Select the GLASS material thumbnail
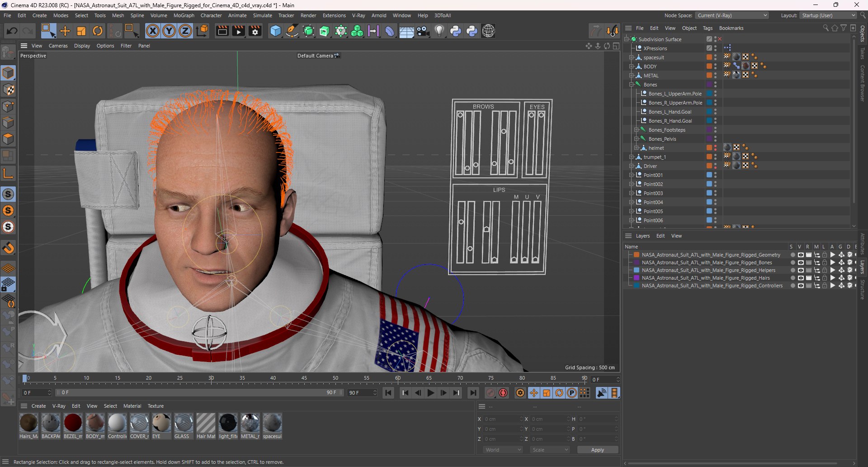The height and width of the screenshot is (467, 868). 184,423
